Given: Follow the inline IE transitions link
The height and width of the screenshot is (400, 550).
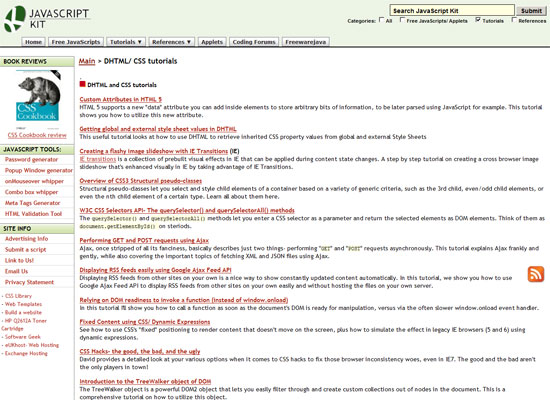Looking at the screenshot, I should pos(98,159).
